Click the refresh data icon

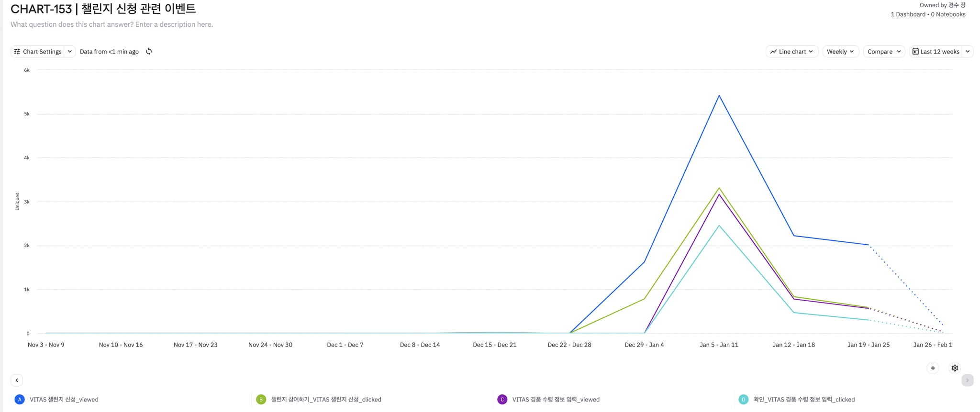pos(149,52)
